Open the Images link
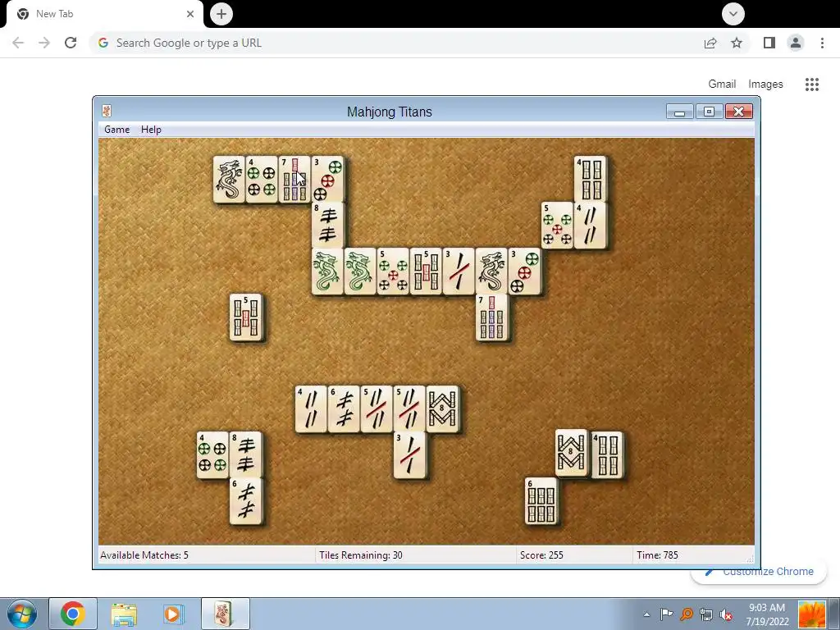 765,84
